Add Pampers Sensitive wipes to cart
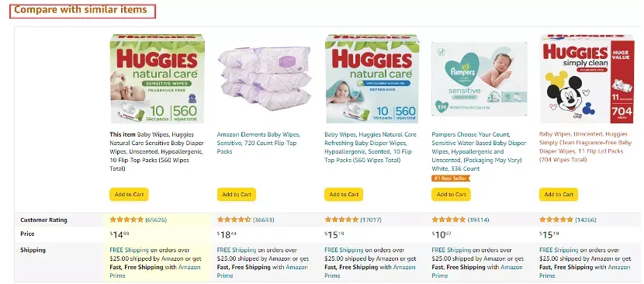The width and height of the screenshot is (644, 284). tap(452, 195)
